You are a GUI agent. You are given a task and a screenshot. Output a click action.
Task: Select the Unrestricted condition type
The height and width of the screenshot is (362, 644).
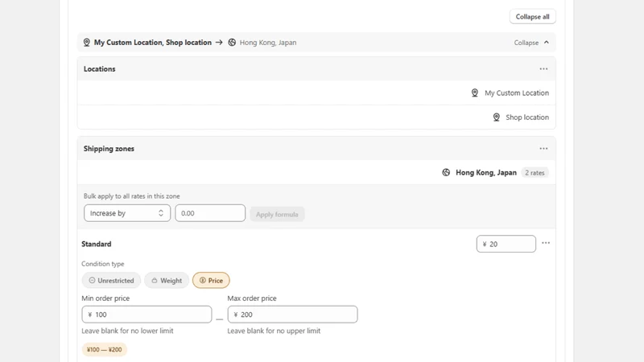tap(111, 280)
